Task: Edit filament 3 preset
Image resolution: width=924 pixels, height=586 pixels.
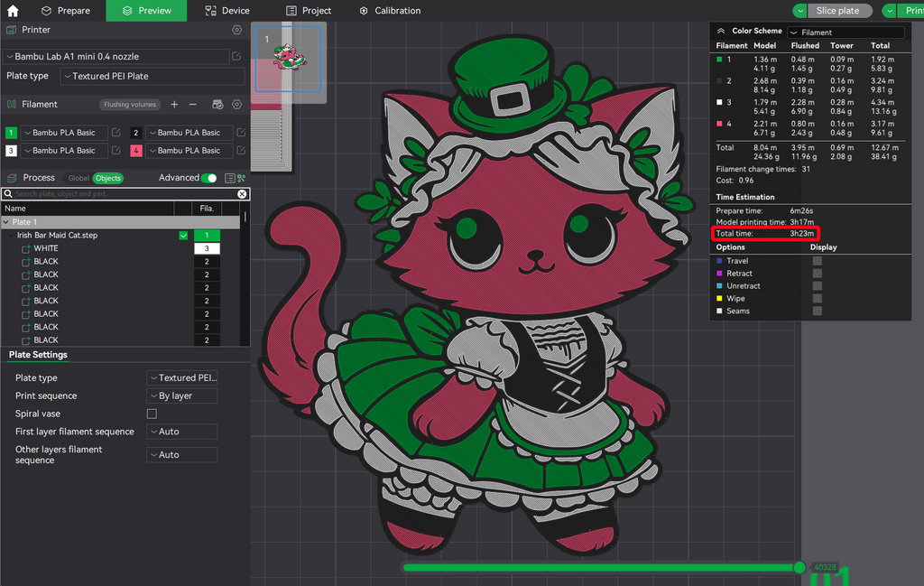Action: (116, 150)
